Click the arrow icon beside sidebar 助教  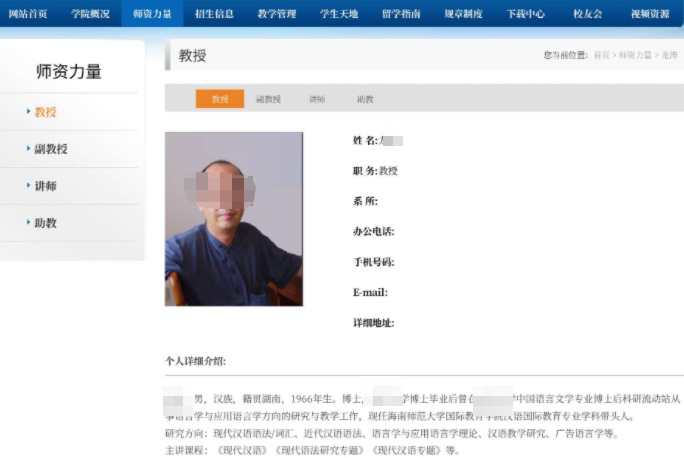[28, 222]
